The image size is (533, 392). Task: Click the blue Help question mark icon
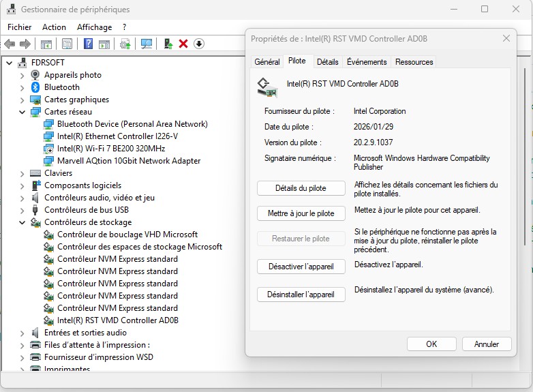coord(88,44)
